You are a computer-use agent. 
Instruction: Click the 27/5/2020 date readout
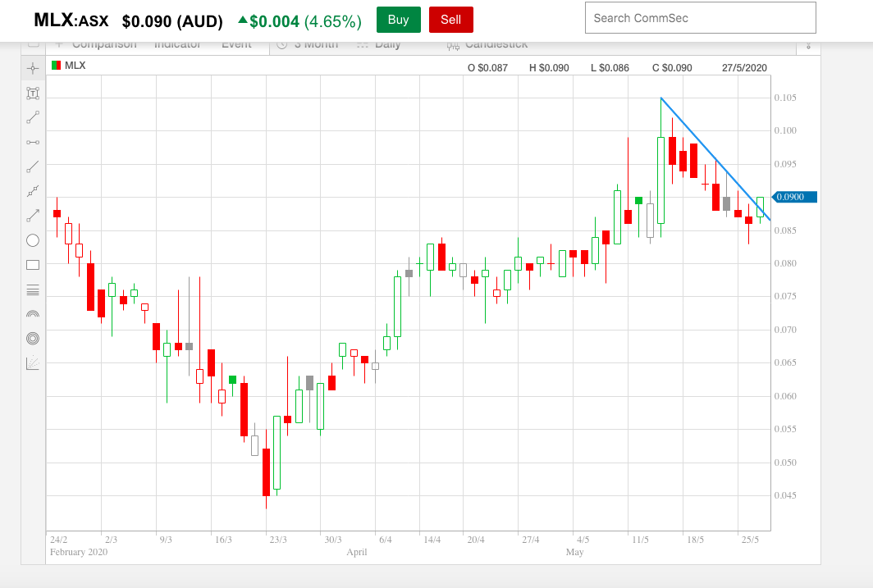[744, 68]
